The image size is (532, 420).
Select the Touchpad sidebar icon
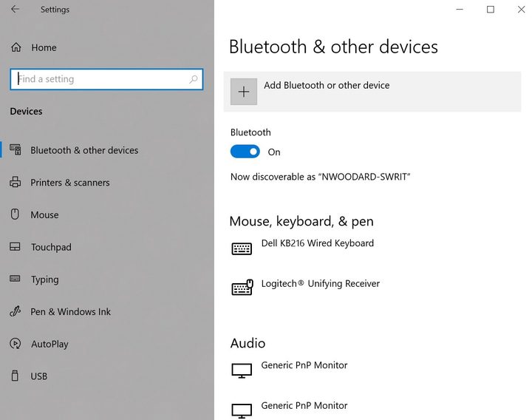15,246
